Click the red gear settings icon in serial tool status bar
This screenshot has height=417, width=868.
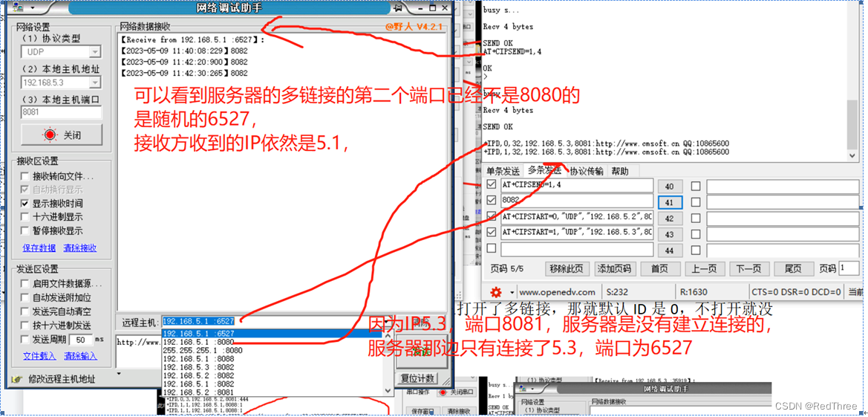tap(496, 291)
